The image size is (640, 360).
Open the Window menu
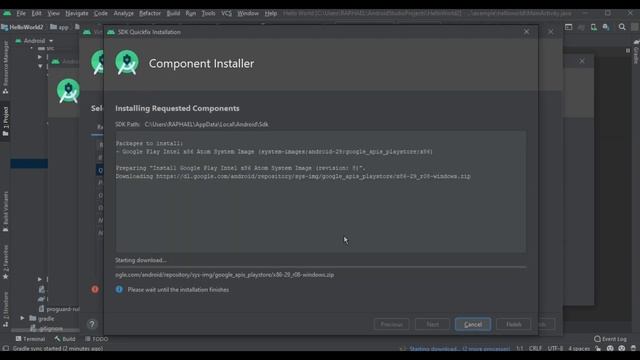248,13
